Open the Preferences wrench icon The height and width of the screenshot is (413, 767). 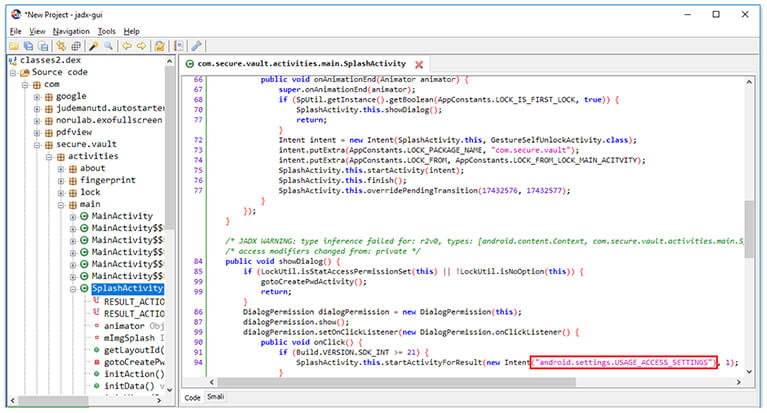pos(197,46)
